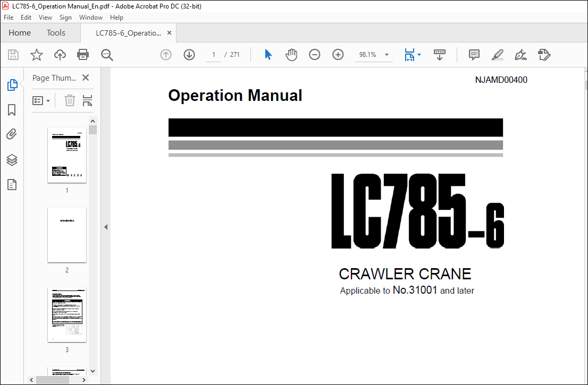Add a comment sticky note
Image resolution: width=588 pixels, height=385 pixels.
coord(474,55)
